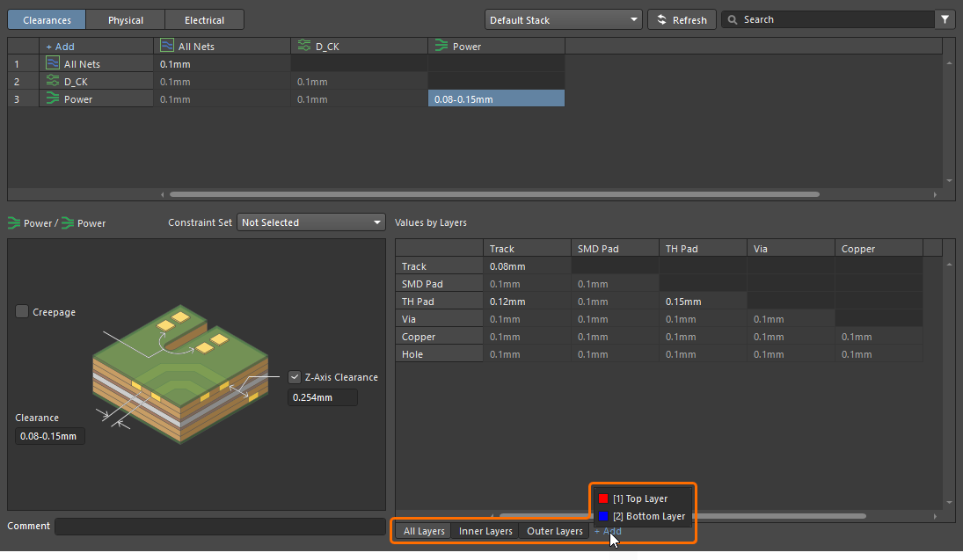The height and width of the screenshot is (560, 963).
Task: Click the filter funnel icon beside Search
Action: click(945, 19)
